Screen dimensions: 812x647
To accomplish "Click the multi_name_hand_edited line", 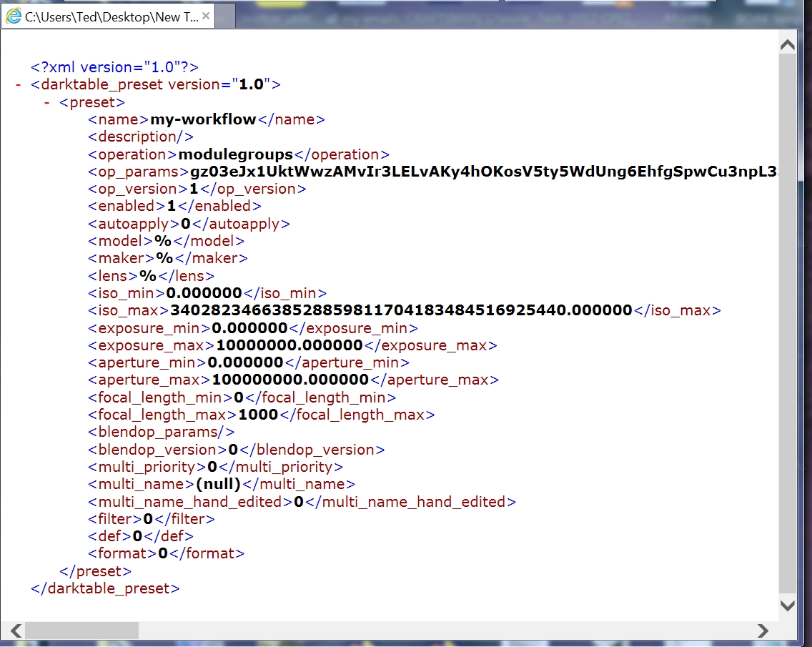I will coord(302,502).
